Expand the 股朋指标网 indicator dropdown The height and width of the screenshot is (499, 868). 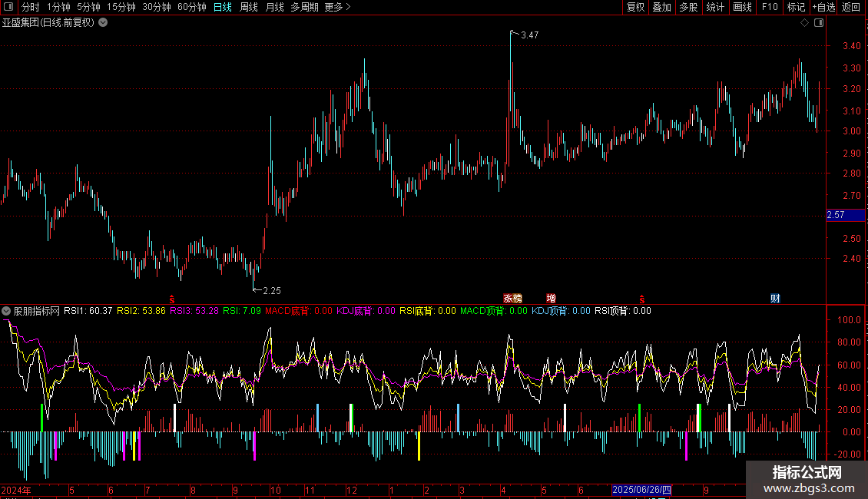point(6,311)
